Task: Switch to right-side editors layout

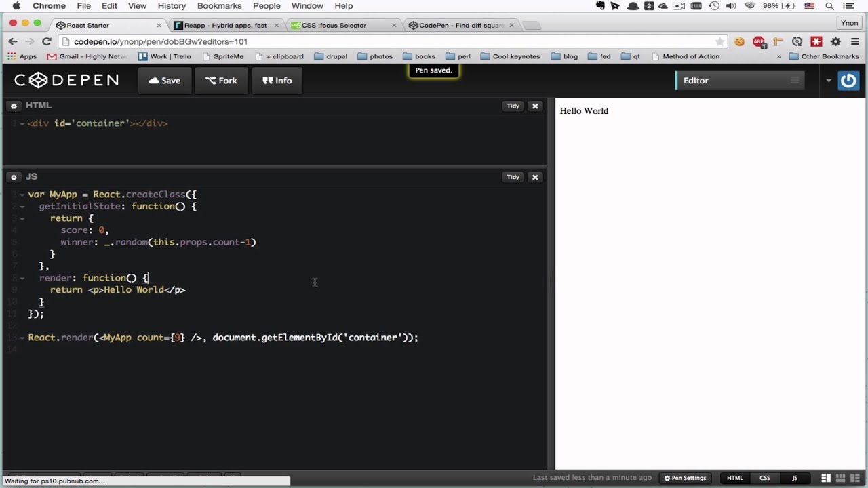Action: (856, 478)
